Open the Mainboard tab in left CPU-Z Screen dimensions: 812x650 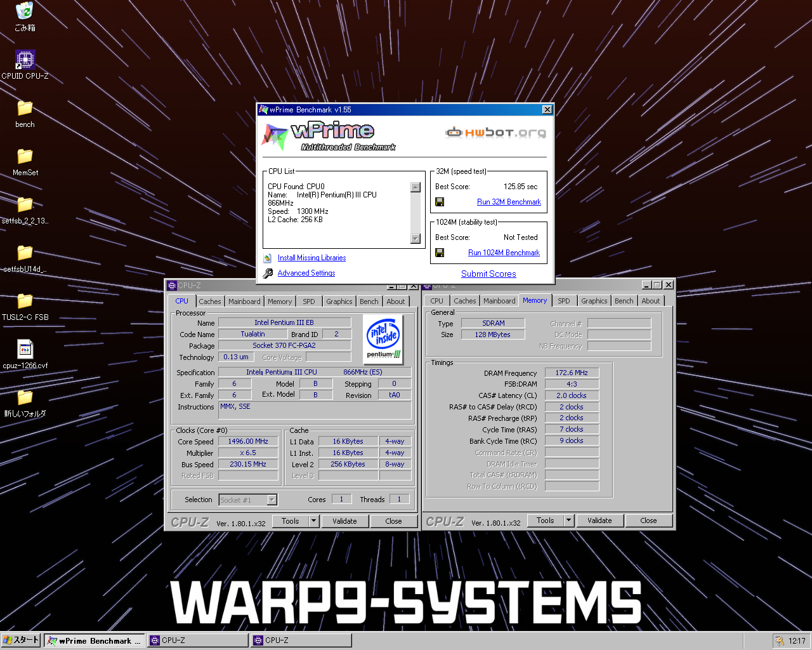coord(244,302)
